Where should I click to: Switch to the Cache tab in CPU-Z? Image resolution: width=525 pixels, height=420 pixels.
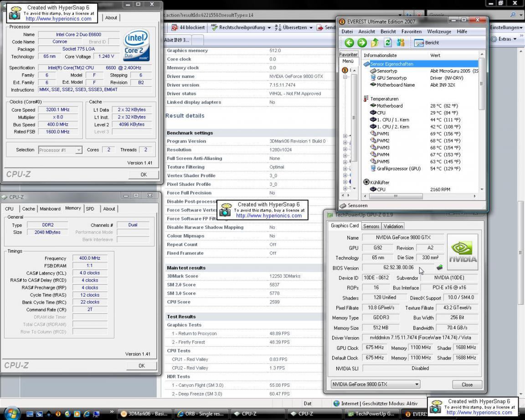[x=28, y=209]
